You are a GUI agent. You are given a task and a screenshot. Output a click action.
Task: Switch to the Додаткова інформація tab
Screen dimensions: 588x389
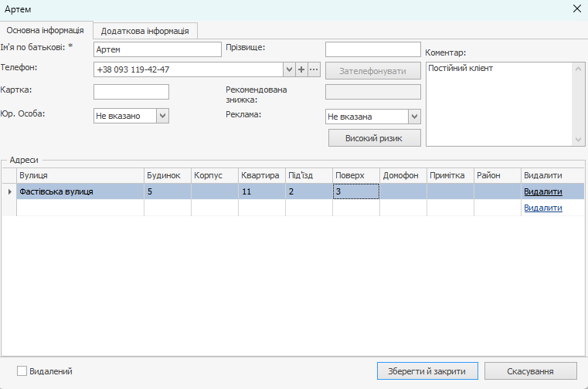coord(144,31)
